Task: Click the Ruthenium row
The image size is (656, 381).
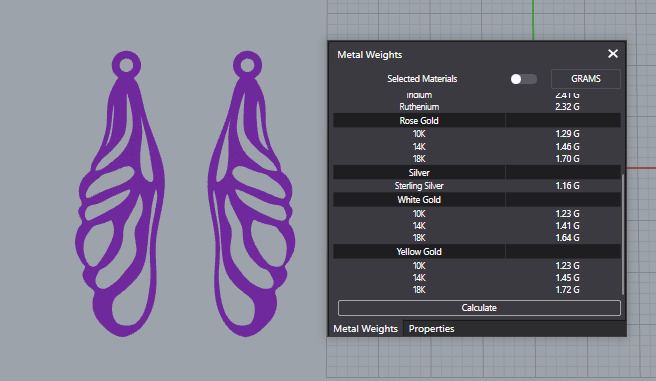Action: 477,107
